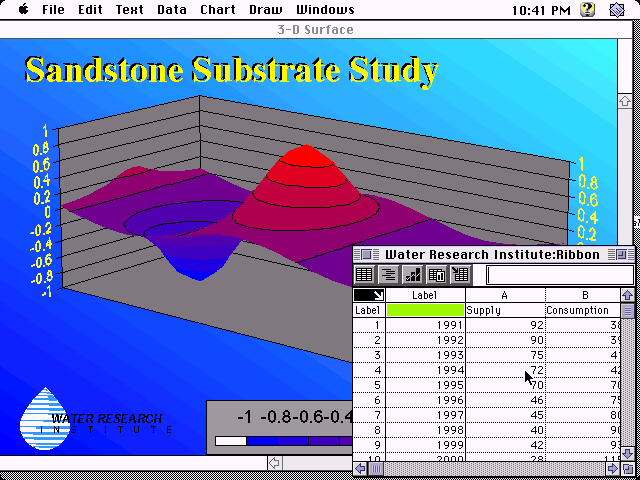Click the table with chart icon in data toolbar
640x480 pixels.
pyautogui.click(x=436, y=274)
